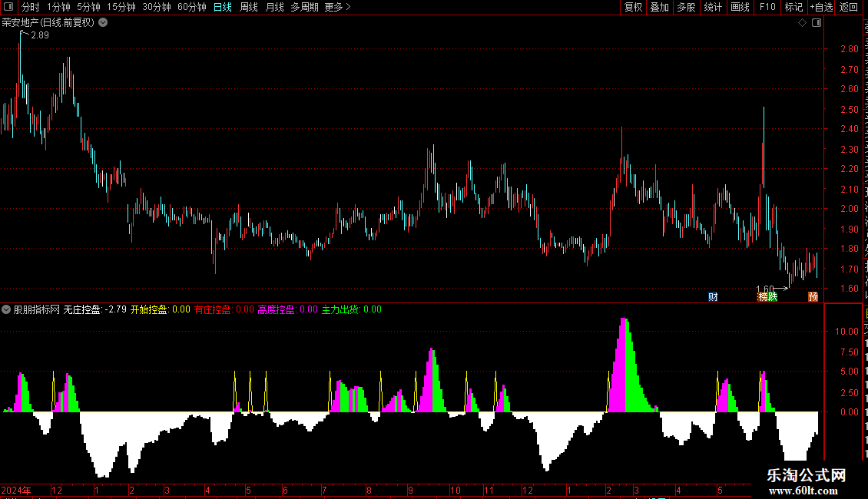Click the 返回 back button
Image resolution: width=868 pixels, height=499 pixels.
pyautogui.click(x=848, y=7)
